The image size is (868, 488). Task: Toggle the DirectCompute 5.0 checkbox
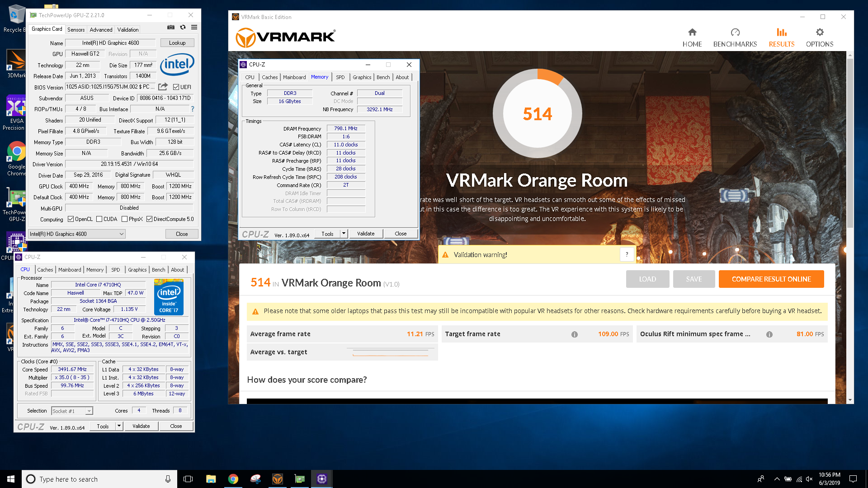click(149, 219)
